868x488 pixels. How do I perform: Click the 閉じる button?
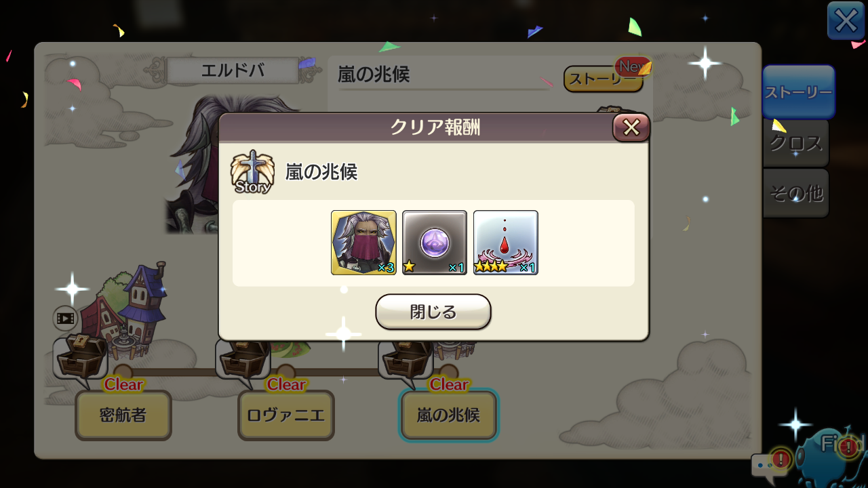point(433,312)
